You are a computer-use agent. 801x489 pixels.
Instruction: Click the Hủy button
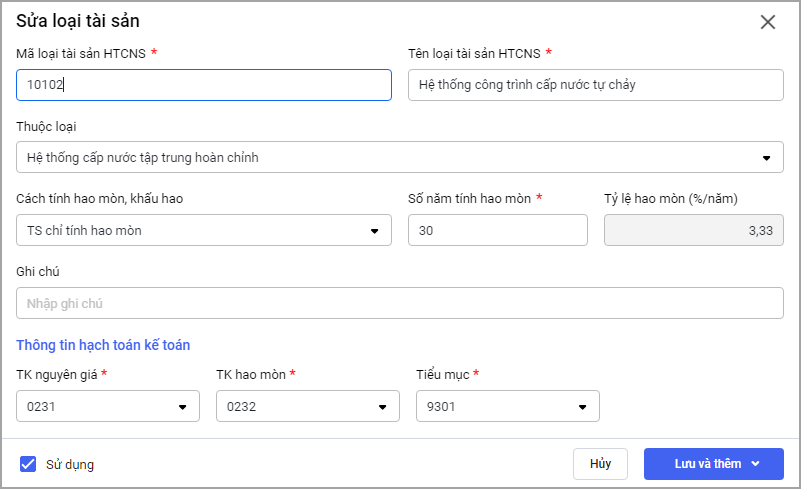[x=600, y=464]
